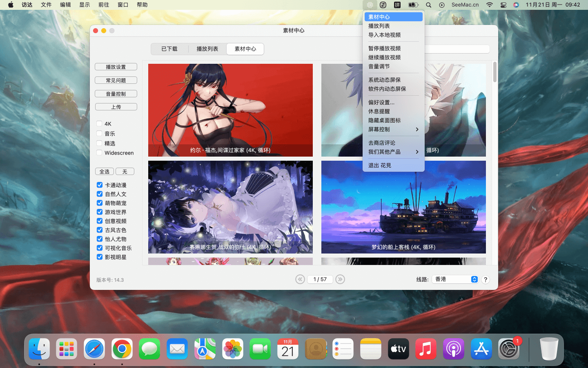This screenshot has width=588, height=368.
Task: Click the 播放设置 button
Action: pos(116,67)
